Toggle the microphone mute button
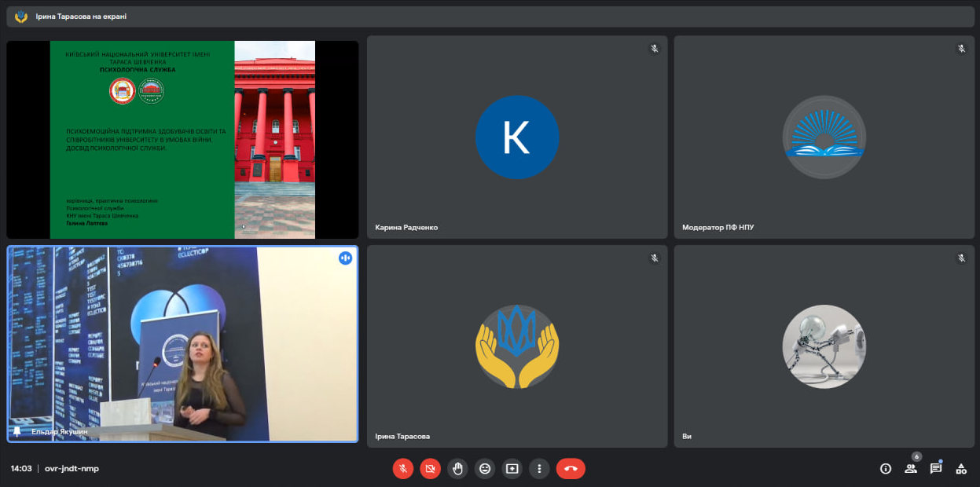 coord(402,468)
